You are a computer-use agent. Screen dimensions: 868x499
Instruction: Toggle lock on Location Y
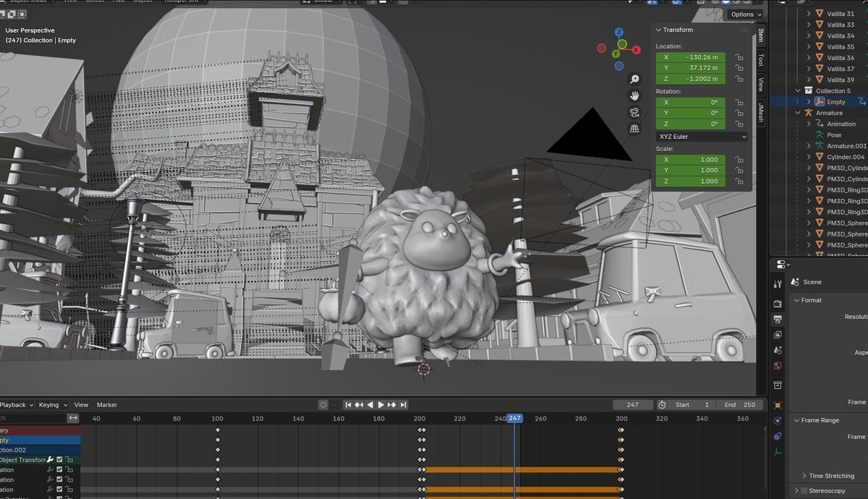[739, 68]
